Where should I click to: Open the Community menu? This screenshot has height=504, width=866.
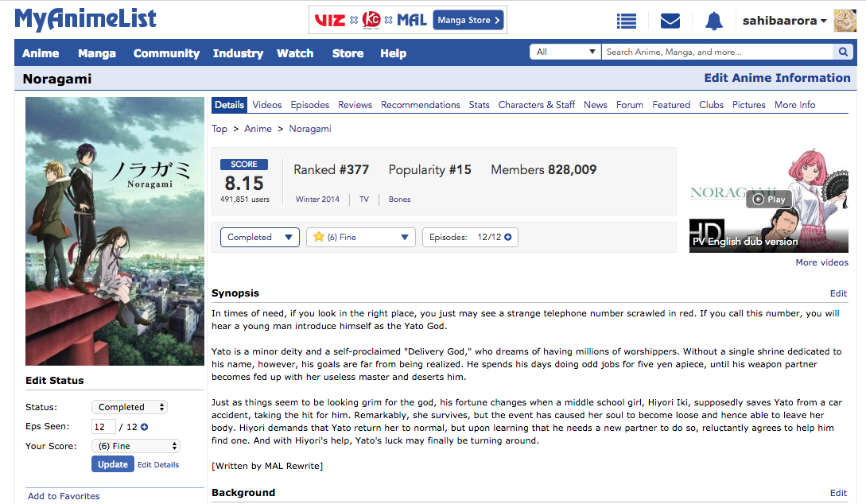coord(166,53)
